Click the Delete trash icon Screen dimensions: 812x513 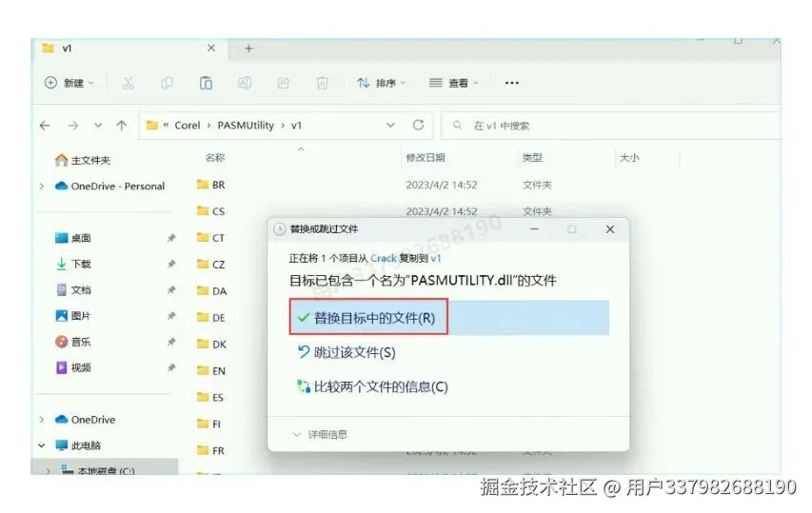322,83
